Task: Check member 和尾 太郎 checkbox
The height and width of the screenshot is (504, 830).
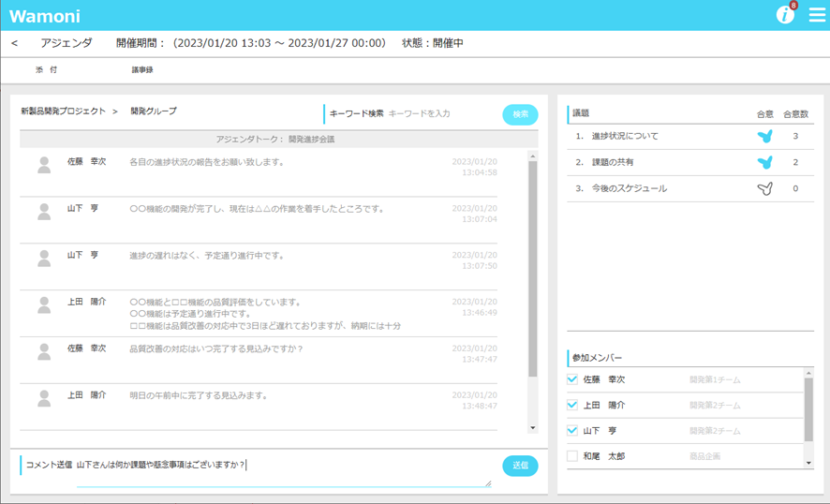Action: coord(572,456)
